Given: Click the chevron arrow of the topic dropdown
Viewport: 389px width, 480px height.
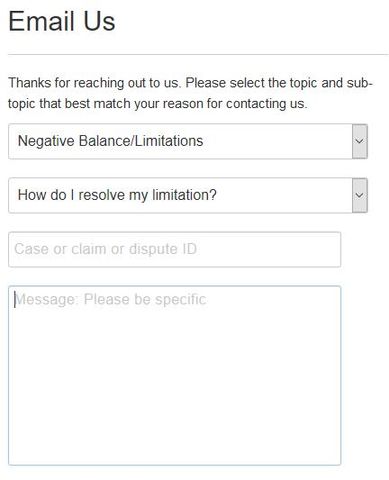Looking at the screenshot, I should pyautogui.click(x=360, y=141).
